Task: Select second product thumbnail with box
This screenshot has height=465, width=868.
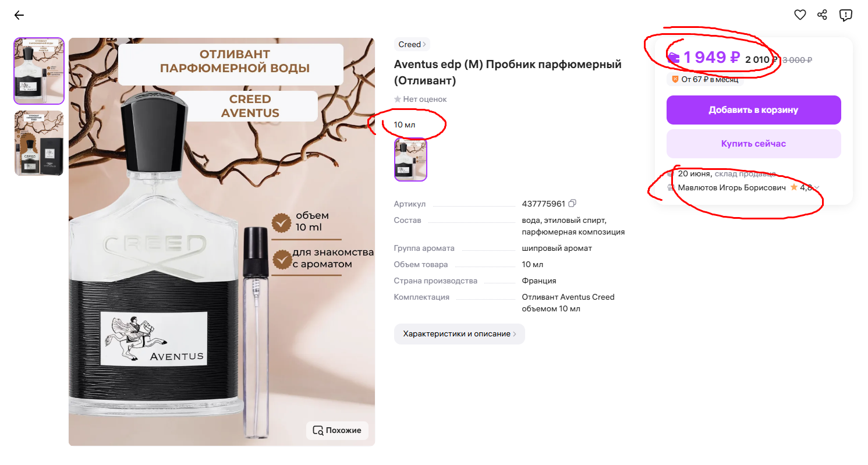Action: (x=39, y=143)
